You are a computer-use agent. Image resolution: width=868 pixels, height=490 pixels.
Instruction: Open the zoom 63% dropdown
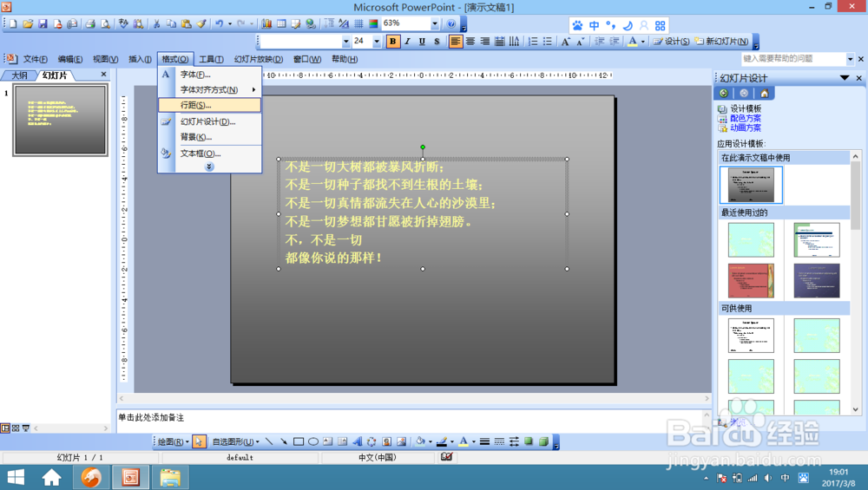coord(435,23)
